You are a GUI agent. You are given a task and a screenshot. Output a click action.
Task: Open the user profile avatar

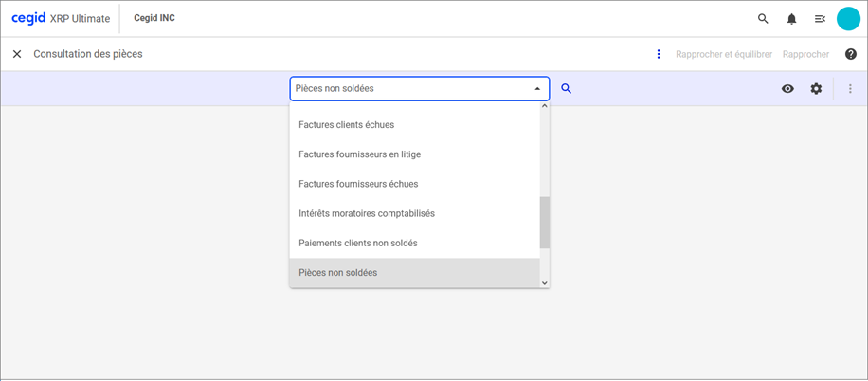pos(848,19)
